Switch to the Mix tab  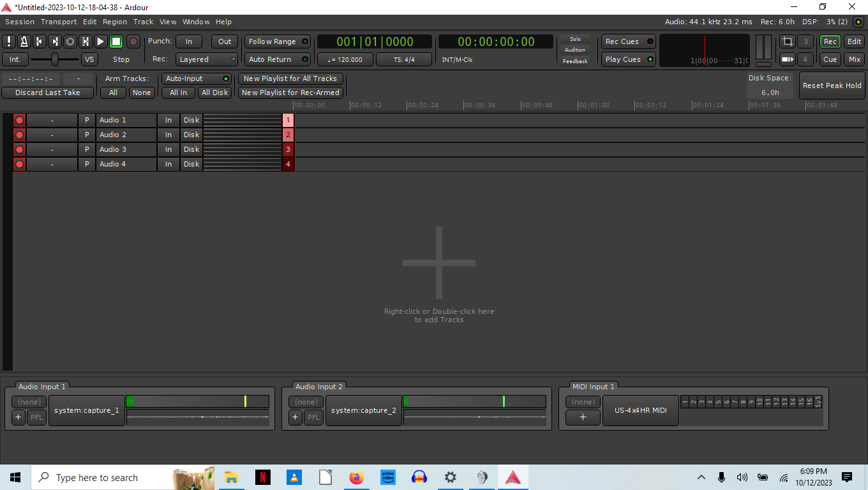(854, 59)
